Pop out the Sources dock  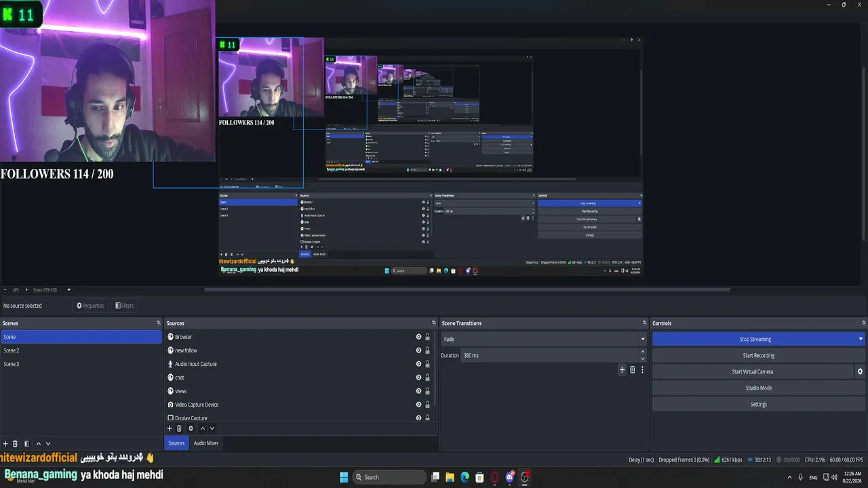[x=434, y=323]
